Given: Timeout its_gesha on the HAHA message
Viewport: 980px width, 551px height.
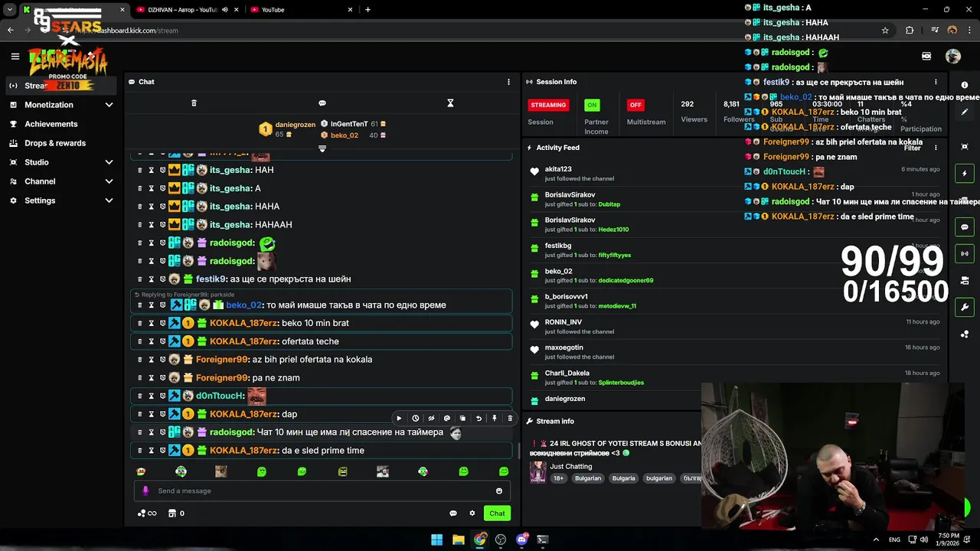Looking at the screenshot, I should point(151,207).
